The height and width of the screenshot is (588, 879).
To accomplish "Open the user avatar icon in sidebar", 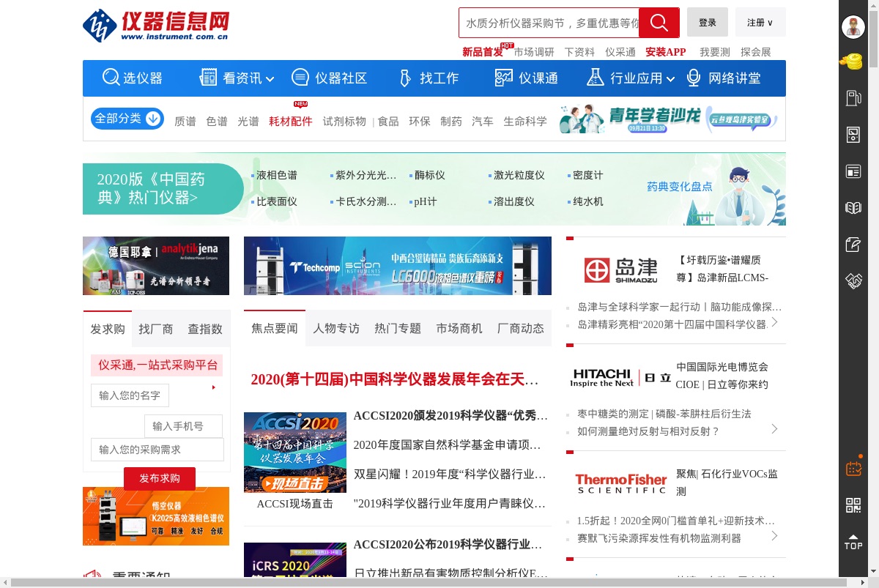I will click(853, 27).
